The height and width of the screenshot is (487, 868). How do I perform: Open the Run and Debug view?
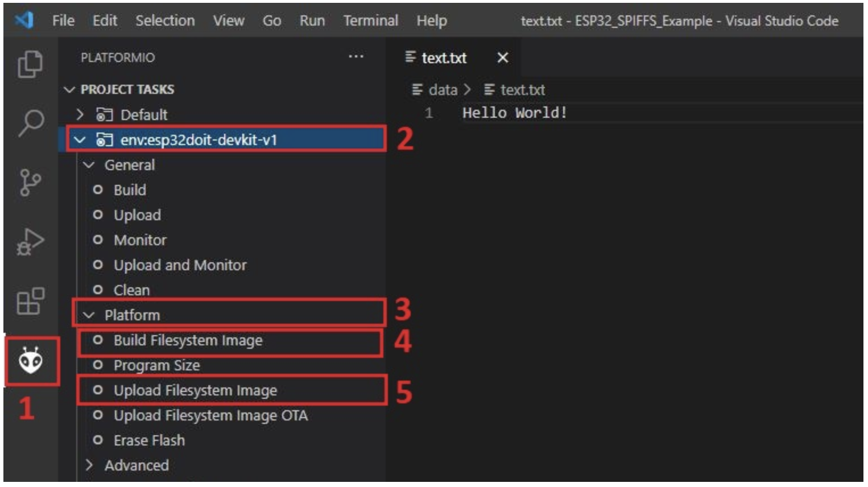click(30, 242)
